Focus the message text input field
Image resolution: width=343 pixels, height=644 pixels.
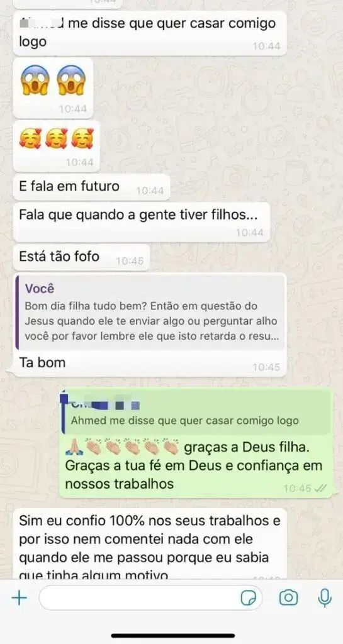150,598
